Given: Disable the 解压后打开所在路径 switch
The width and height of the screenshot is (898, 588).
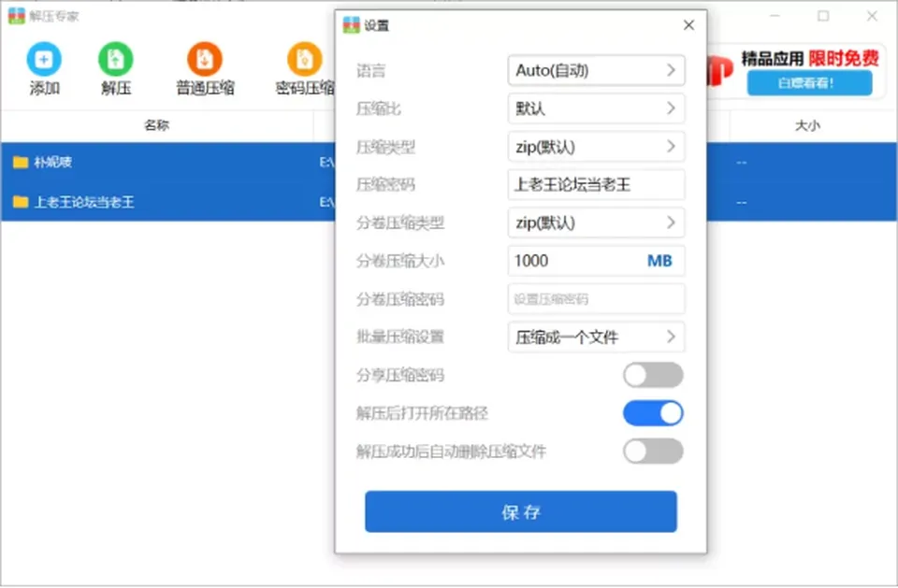Looking at the screenshot, I should [653, 413].
